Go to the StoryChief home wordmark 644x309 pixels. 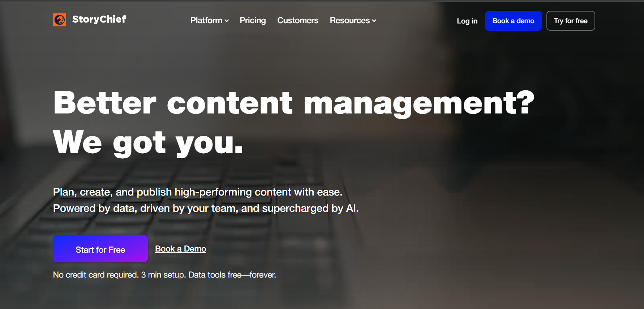[99, 20]
